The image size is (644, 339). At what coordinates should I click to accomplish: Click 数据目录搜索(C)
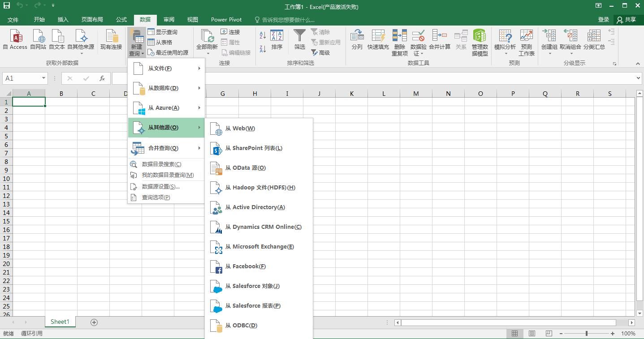point(166,164)
